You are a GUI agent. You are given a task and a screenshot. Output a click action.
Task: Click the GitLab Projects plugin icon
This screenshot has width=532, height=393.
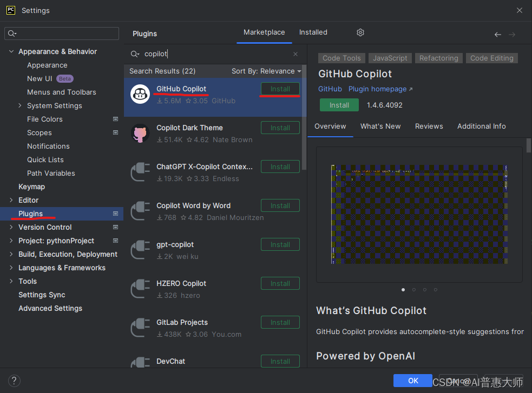(140, 328)
